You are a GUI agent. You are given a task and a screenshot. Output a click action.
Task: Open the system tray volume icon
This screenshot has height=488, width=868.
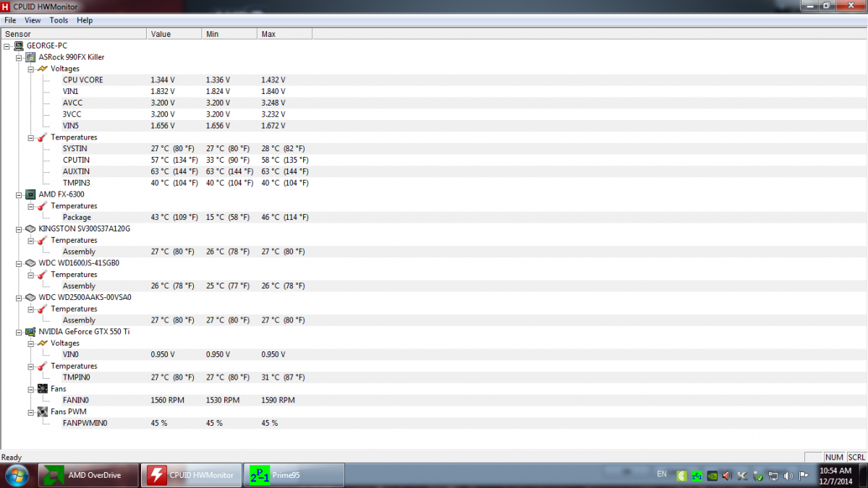click(788, 476)
